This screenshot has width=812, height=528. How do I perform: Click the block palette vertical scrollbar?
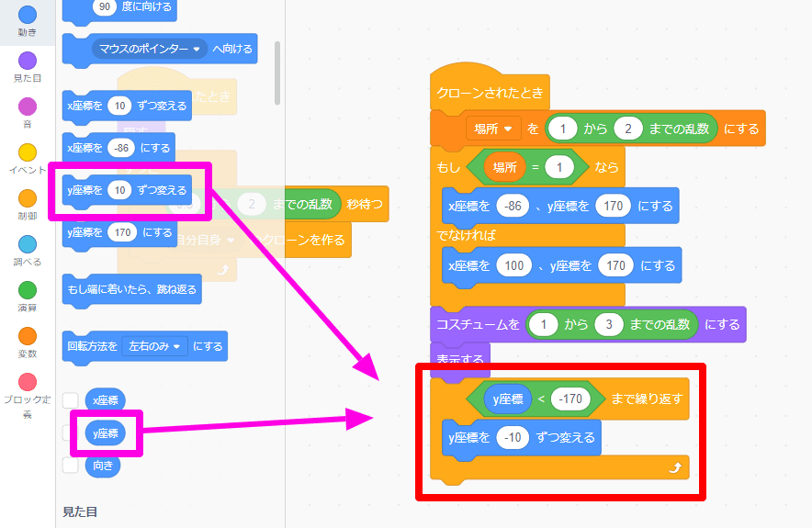pos(277,73)
